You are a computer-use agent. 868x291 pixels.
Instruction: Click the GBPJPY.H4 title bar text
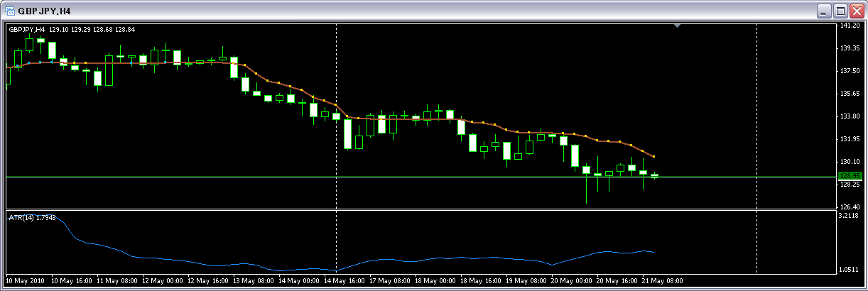click(x=44, y=11)
